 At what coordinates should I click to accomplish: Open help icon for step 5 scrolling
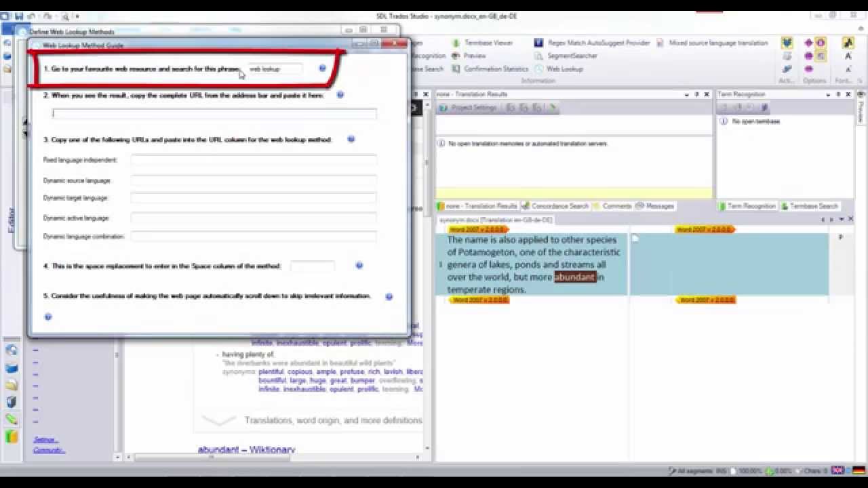389,296
